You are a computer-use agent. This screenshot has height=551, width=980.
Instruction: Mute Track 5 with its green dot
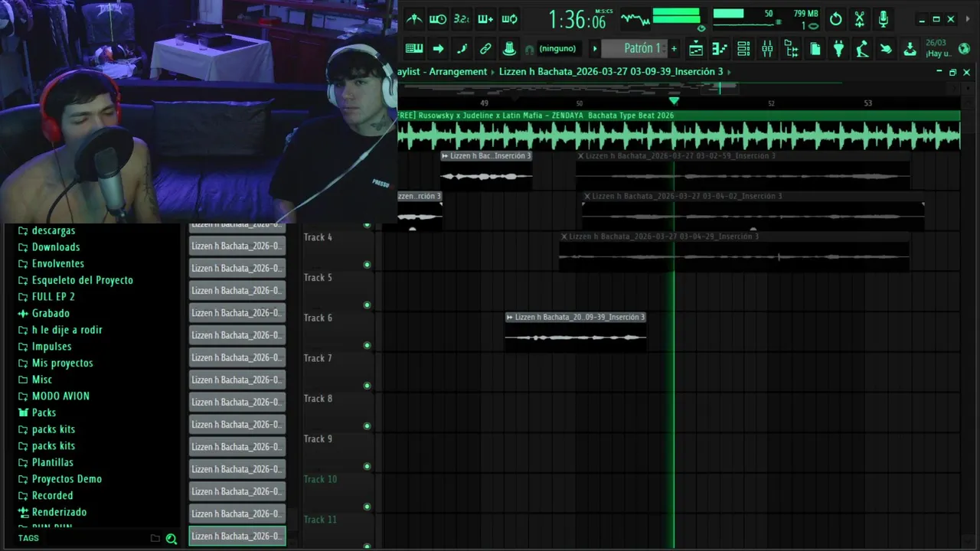(367, 305)
